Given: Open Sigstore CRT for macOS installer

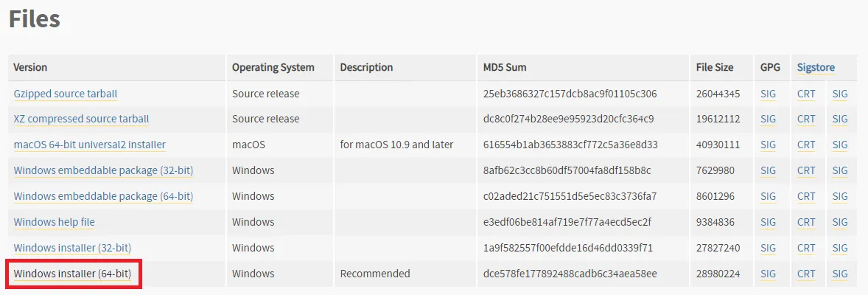Looking at the screenshot, I should [806, 145].
